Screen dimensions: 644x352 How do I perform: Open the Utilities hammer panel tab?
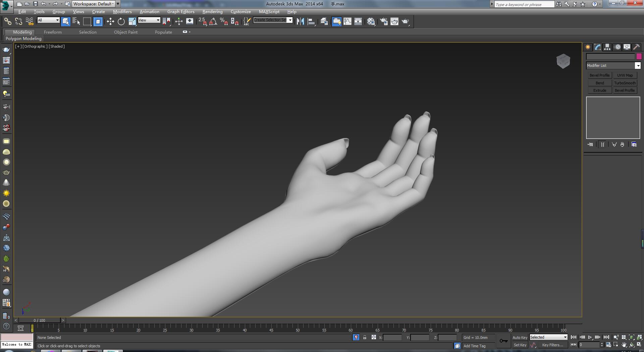pyautogui.click(x=636, y=47)
